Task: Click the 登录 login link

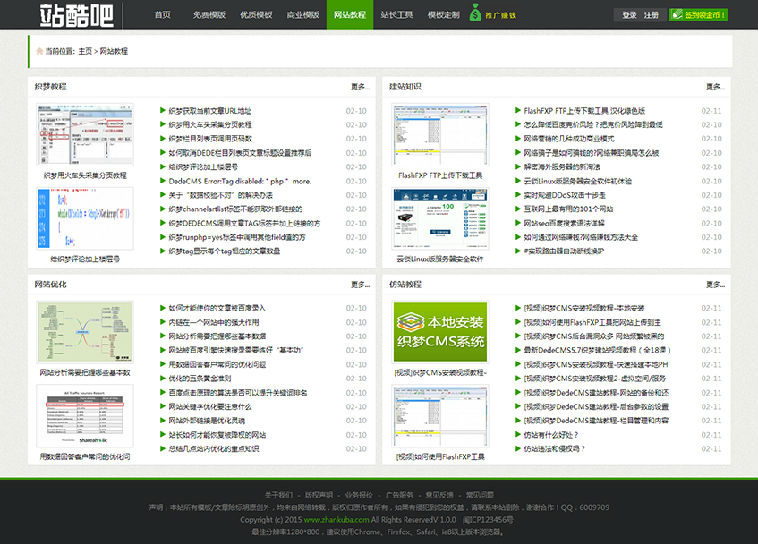Action: click(x=629, y=15)
